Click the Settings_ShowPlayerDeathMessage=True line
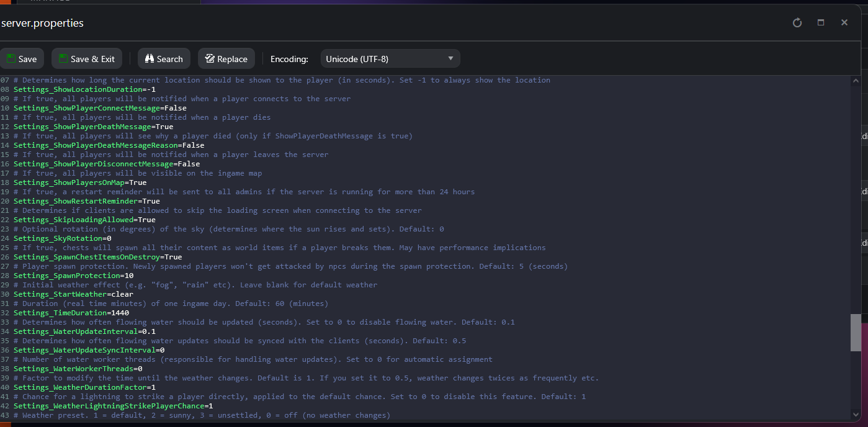 pos(93,127)
